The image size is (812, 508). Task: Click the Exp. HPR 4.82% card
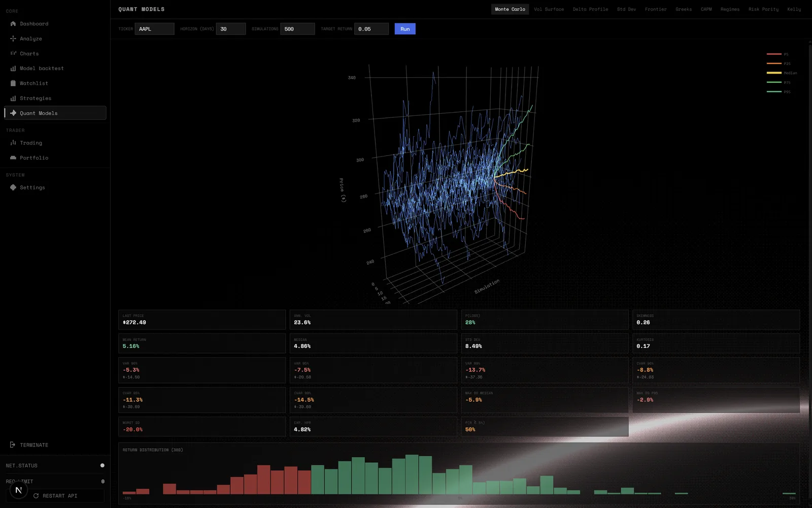(x=374, y=427)
